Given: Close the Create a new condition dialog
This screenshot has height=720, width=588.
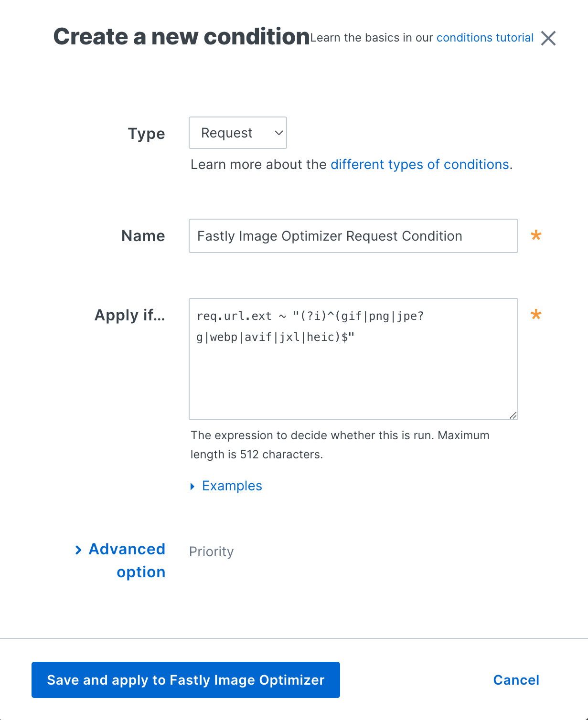Looking at the screenshot, I should tap(548, 39).
